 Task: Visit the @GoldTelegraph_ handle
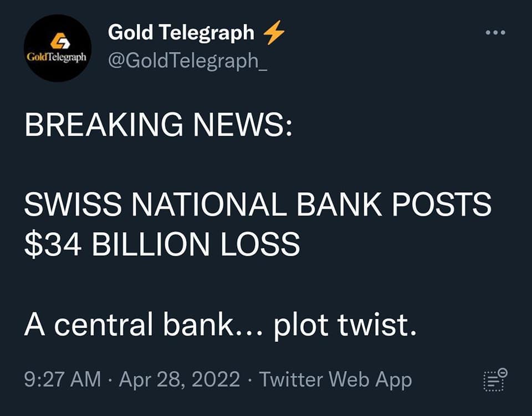[188, 59]
